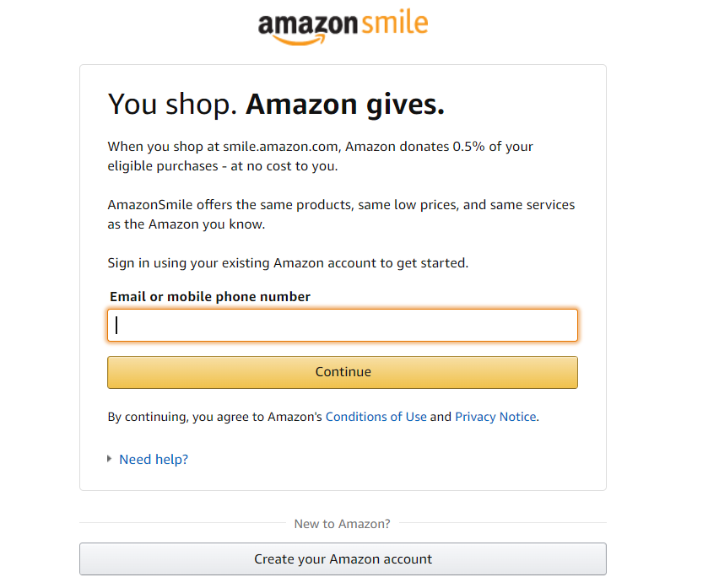Open the Conditions of Use link
Screen dimensions: 719x588
pos(376,417)
